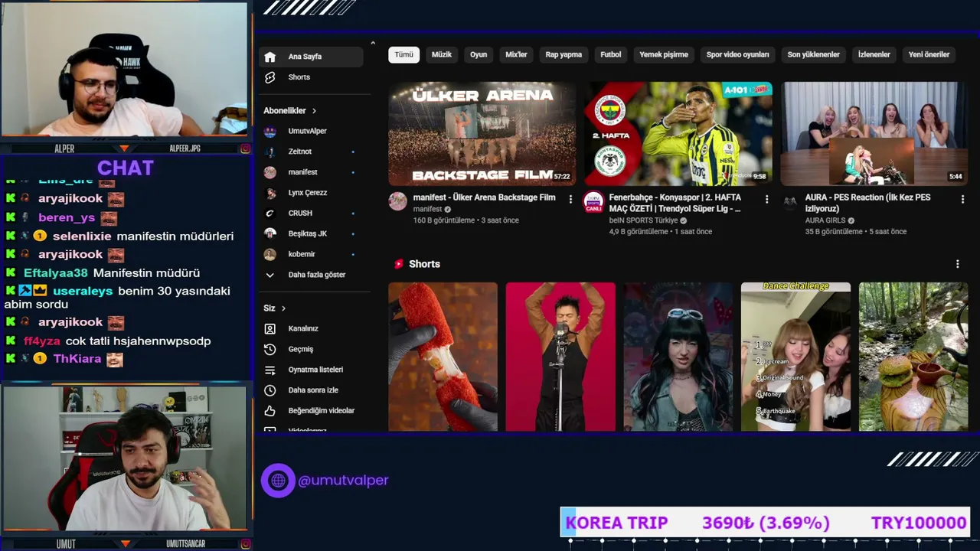Screen dimensions: 980x551
Task: Click '4,9 B görüntüleme • 1 saat önce' text
Action: [661, 232]
